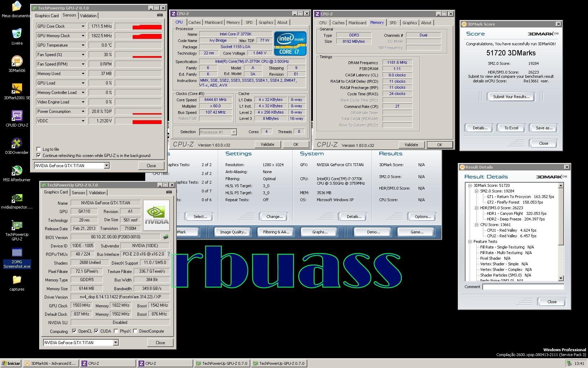Click Save as button in 3DMark Score
This screenshot has width=588, height=368.
coord(544,128)
